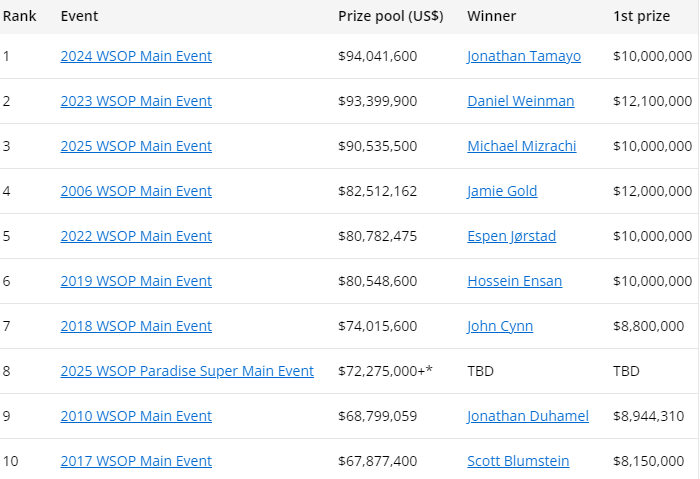The width and height of the screenshot is (700, 479).
Task: Follow the Espen Jørstad link
Action: (511, 236)
